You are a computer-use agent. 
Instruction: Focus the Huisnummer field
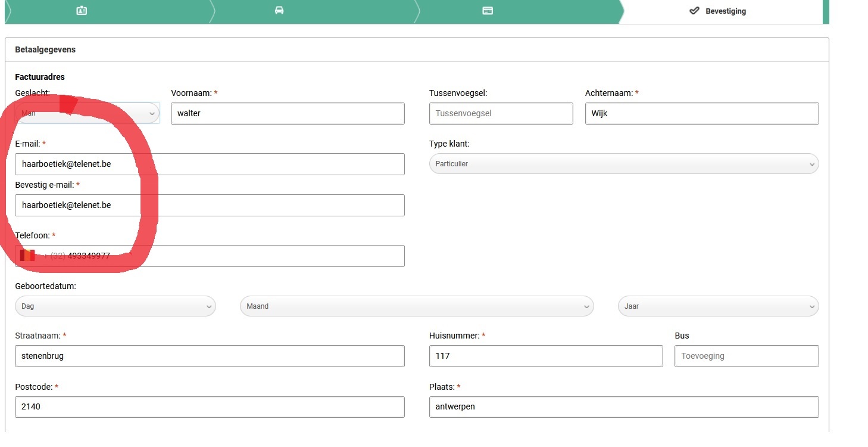coord(545,356)
